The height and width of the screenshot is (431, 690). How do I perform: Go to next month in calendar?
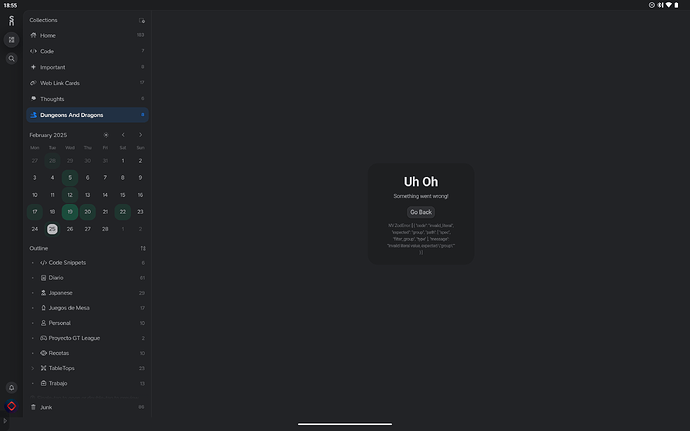point(140,135)
